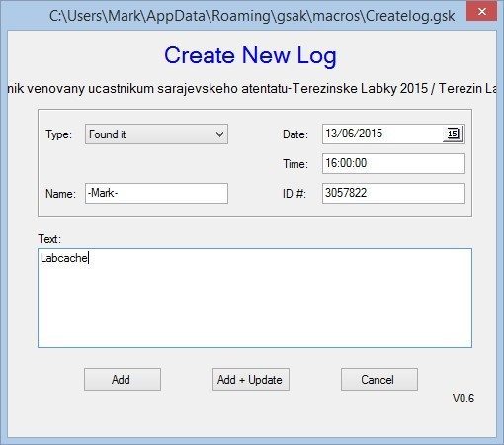Click inside the log Text area

[255, 298]
